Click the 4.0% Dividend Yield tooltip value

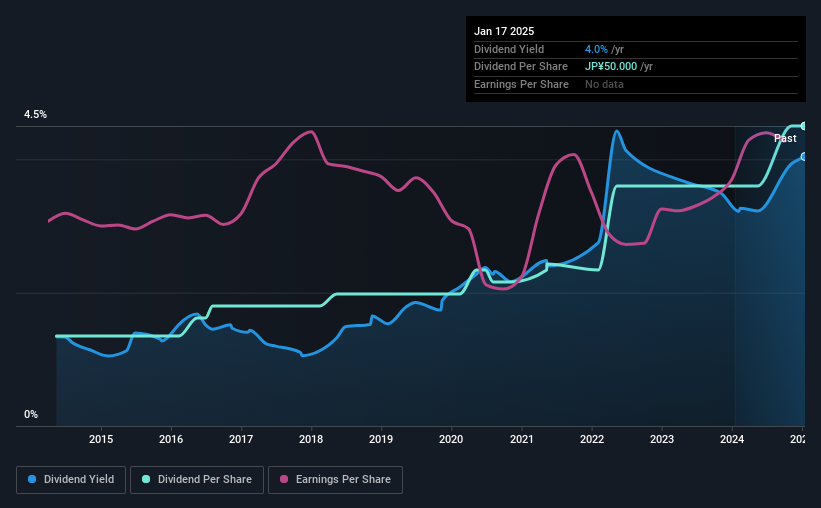596,49
